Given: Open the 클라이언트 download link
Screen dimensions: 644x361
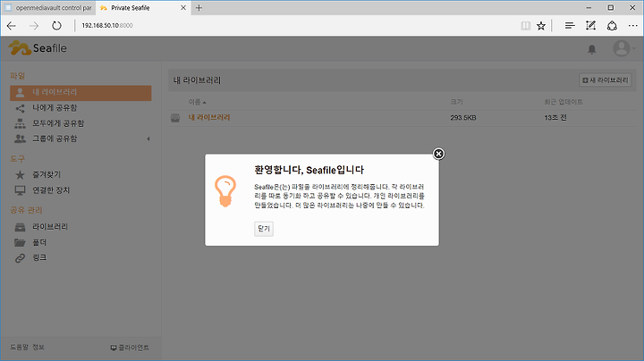Looking at the screenshot, I should [130, 348].
